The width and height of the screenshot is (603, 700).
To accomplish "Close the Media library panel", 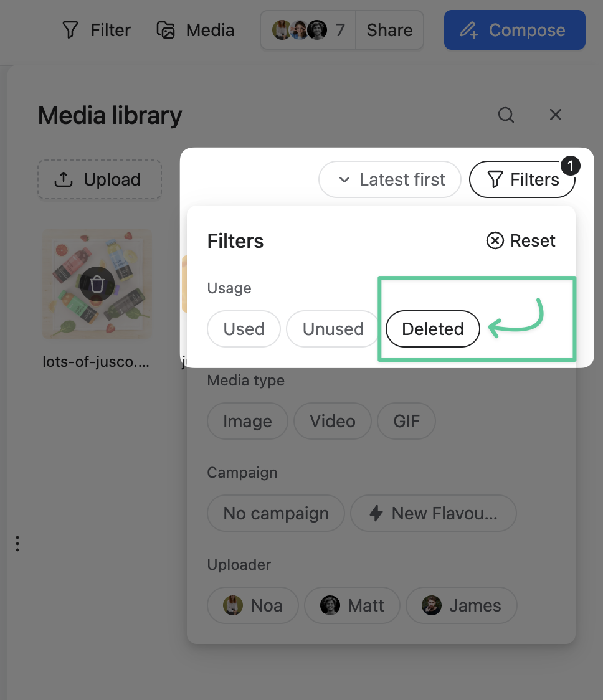I will point(556,115).
